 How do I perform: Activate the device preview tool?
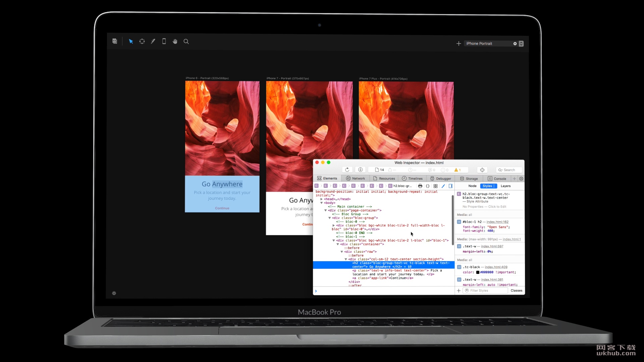coord(164,41)
